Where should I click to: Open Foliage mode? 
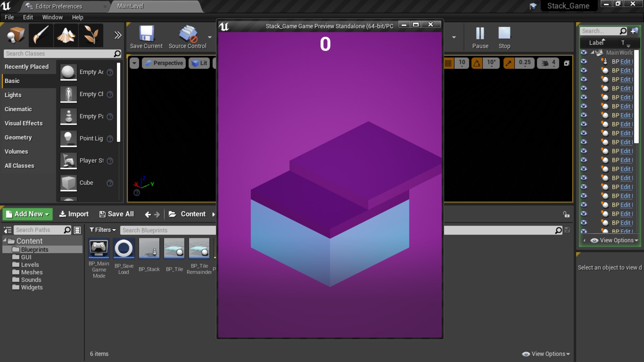91,35
